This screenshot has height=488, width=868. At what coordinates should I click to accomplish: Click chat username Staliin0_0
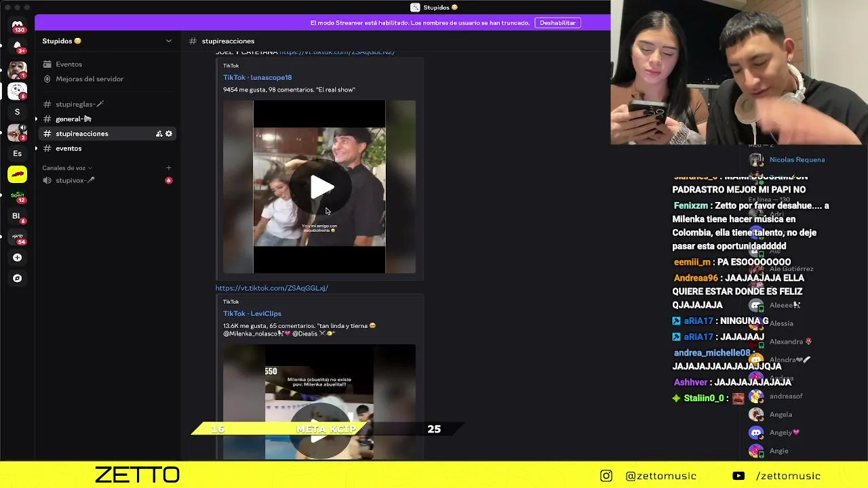point(704,399)
